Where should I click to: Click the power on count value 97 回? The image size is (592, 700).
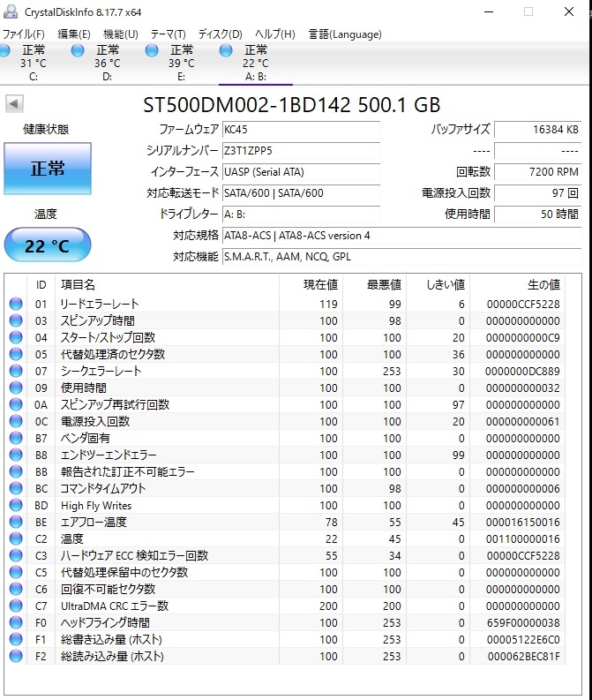coord(537,192)
